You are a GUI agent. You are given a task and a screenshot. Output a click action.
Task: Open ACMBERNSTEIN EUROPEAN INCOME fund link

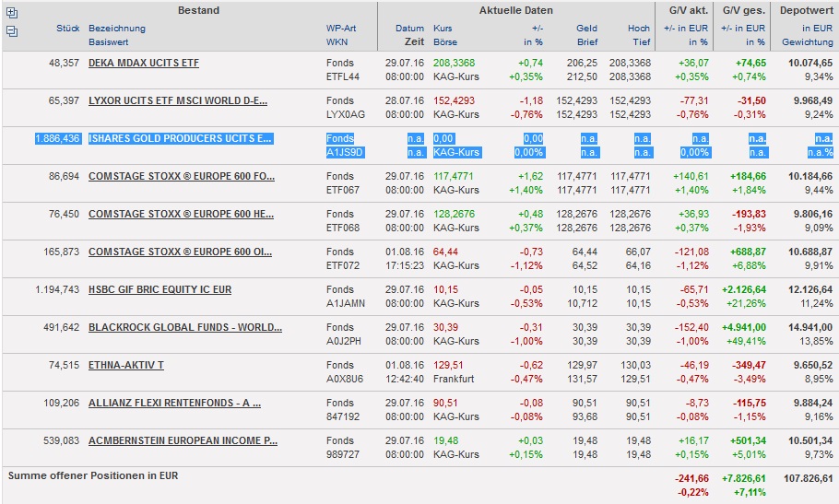pyautogui.click(x=183, y=440)
